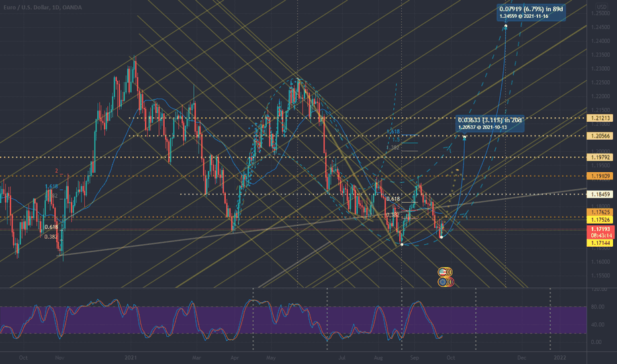Select the projection endpoint near 1.24559
Viewport: 617px width, 364px height.
click(506, 26)
